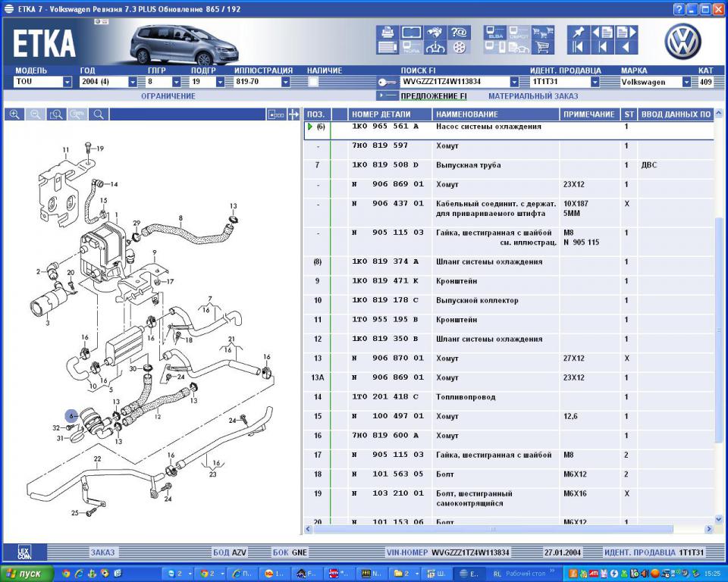Click highlighted callout 6 in diagram

pyautogui.click(x=71, y=416)
